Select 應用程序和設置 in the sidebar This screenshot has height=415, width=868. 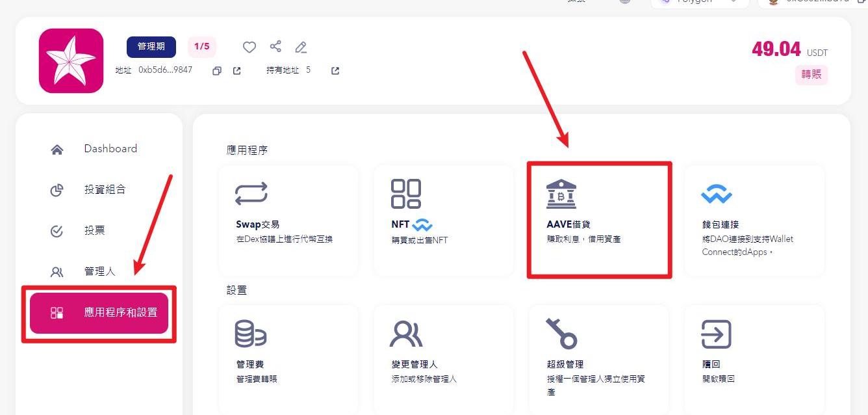(x=99, y=313)
